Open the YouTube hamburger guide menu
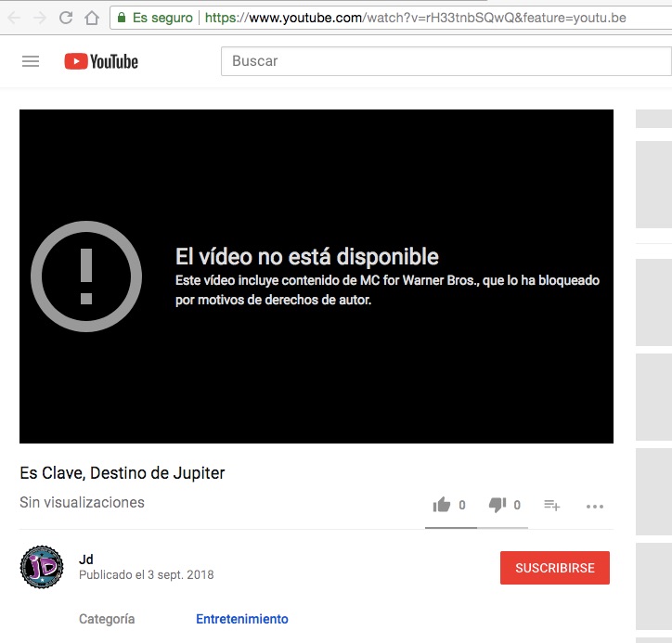The height and width of the screenshot is (643, 672). (31, 61)
